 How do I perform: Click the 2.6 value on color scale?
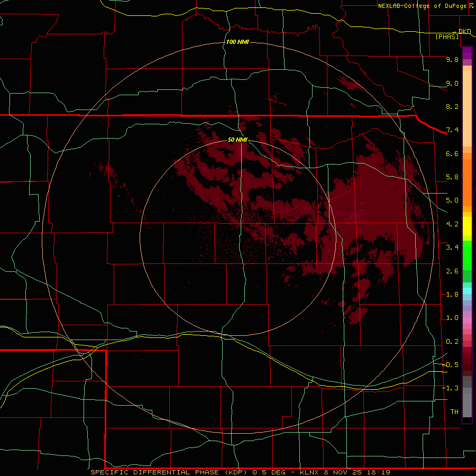tap(452, 271)
